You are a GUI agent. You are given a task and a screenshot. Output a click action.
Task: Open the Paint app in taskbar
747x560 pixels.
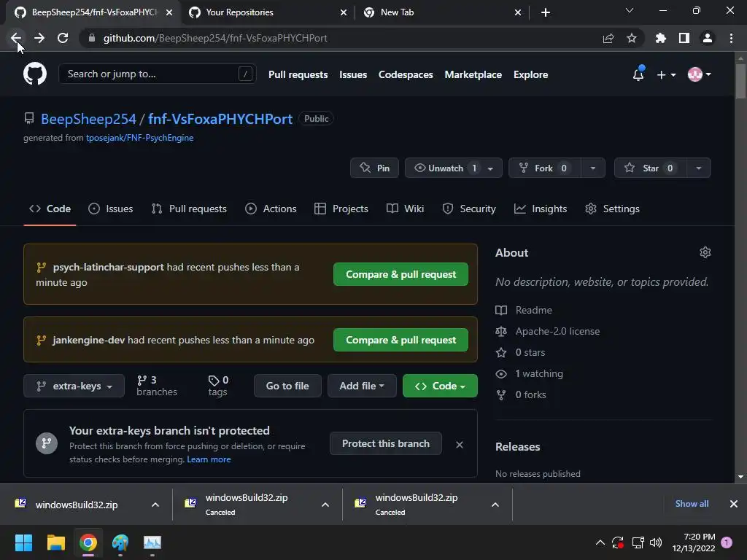120,542
